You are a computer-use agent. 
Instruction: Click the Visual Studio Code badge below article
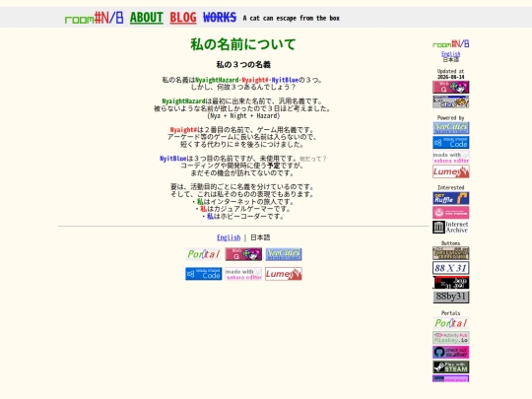pos(204,274)
